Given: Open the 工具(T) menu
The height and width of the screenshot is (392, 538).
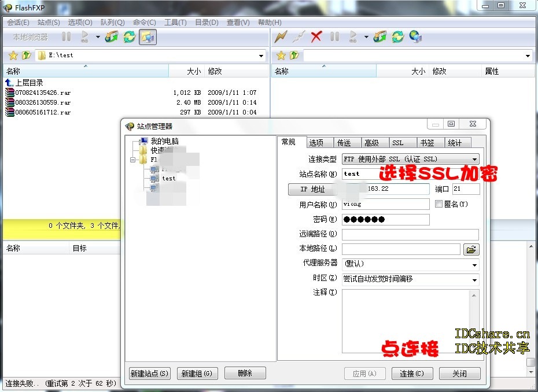Looking at the screenshot, I should pyautogui.click(x=175, y=23).
